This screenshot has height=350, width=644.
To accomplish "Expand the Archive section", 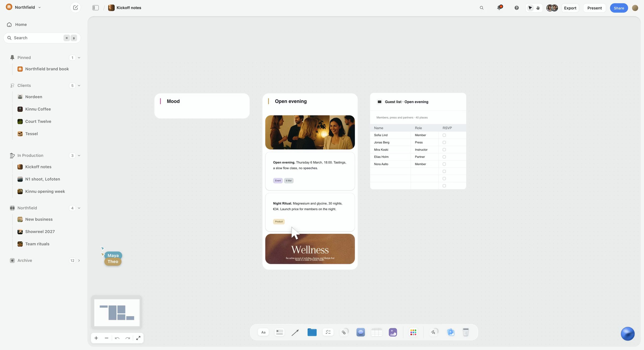I will [x=79, y=261].
